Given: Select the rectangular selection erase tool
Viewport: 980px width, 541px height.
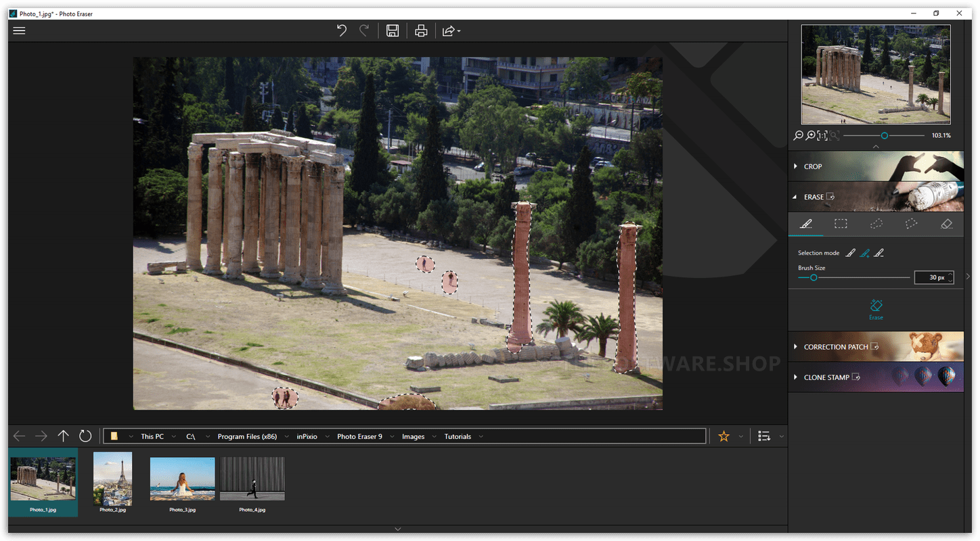Looking at the screenshot, I should [841, 224].
